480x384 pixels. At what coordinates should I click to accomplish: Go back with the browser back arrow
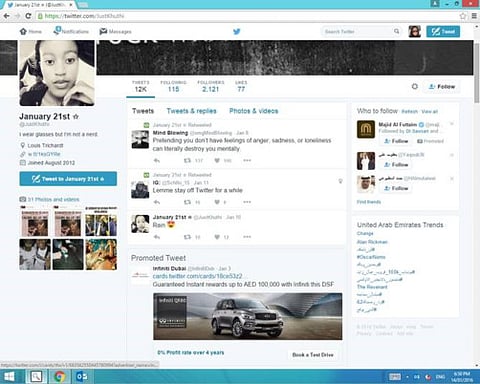tap(7, 16)
